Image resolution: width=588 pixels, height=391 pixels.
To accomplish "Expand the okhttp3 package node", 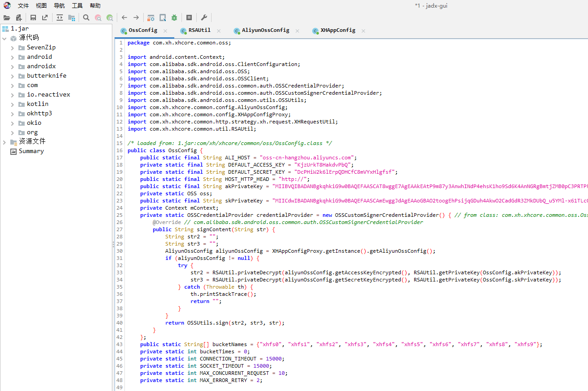I will pos(13,114).
